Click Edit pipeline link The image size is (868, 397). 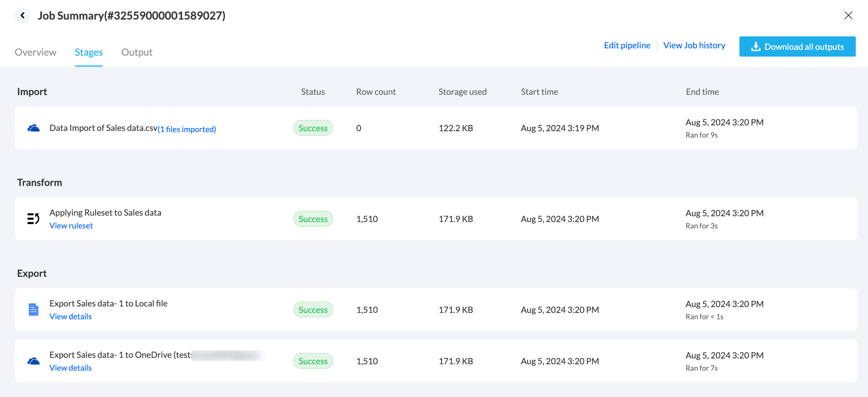click(627, 46)
